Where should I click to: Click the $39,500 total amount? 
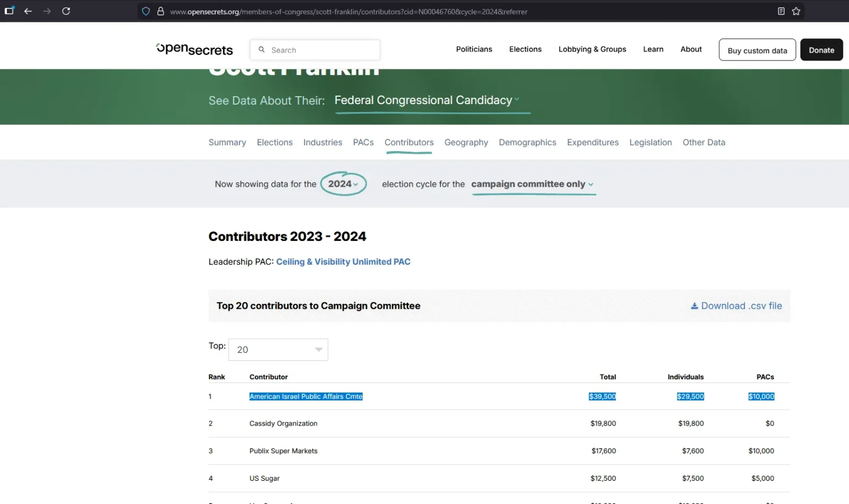pyautogui.click(x=602, y=397)
